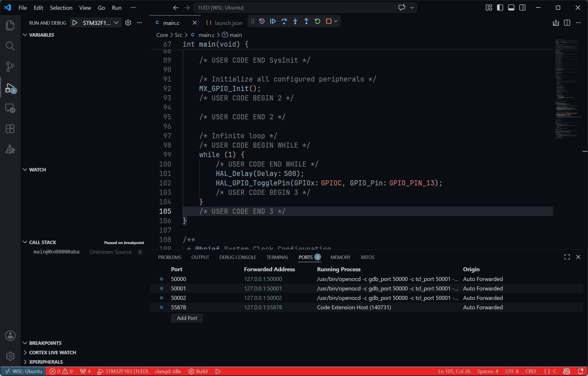Viewport: 588px width, 376px height.
Task: Open Copilot chat dropdown arrow
Action: pos(412,7)
